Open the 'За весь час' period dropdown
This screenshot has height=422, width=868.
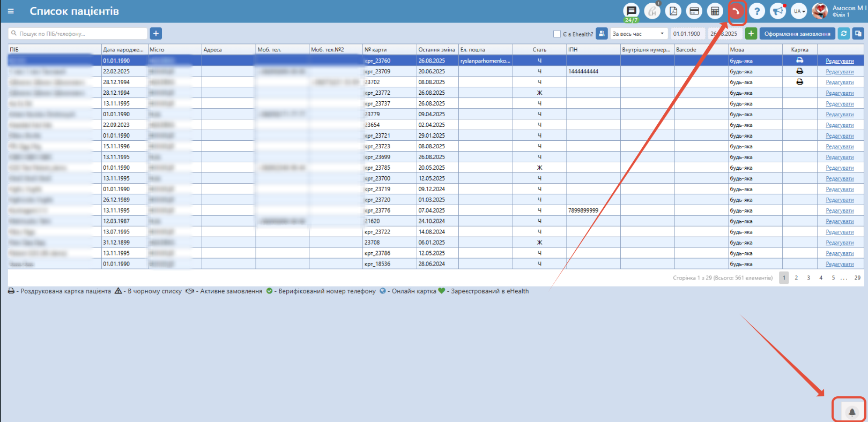tap(639, 34)
